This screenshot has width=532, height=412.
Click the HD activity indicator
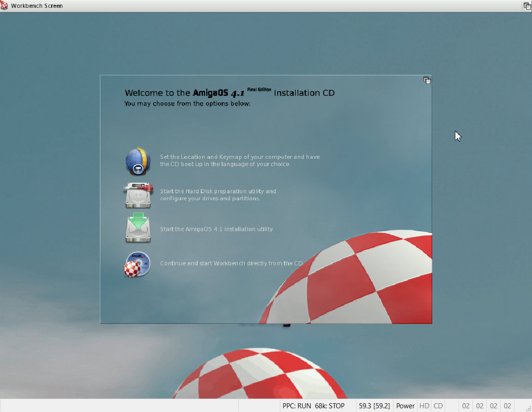pyautogui.click(x=424, y=406)
